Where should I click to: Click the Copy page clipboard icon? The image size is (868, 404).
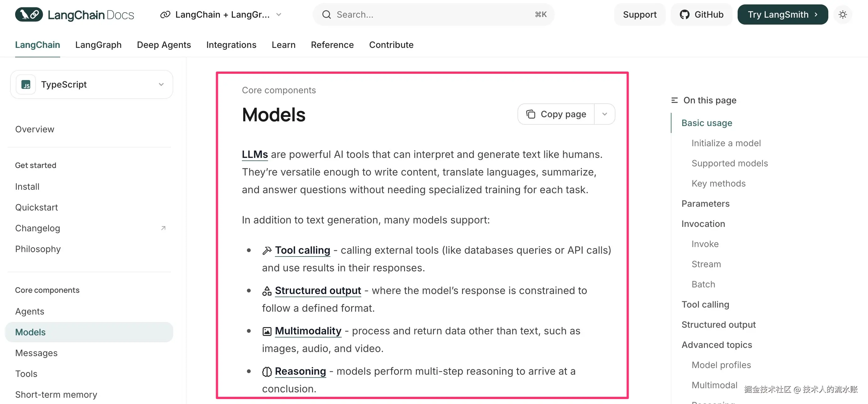pyautogui.click(x=531, y=114)
